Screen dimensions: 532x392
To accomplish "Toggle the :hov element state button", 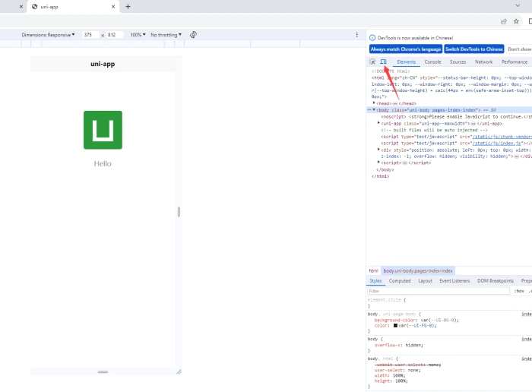I will 519,291.
